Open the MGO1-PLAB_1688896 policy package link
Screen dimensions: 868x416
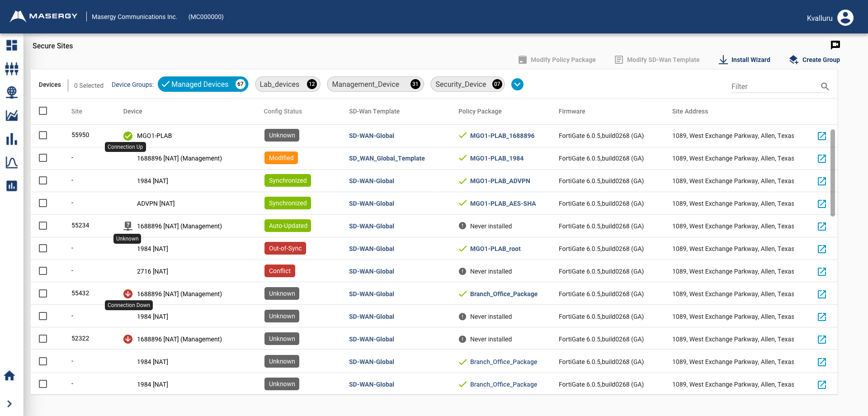[502, 135]
